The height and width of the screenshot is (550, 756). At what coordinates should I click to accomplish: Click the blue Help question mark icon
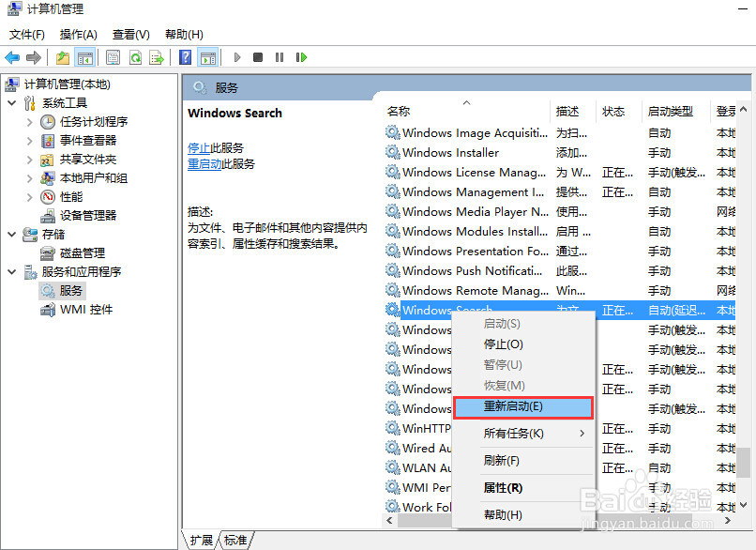click(x=185, y=58)
